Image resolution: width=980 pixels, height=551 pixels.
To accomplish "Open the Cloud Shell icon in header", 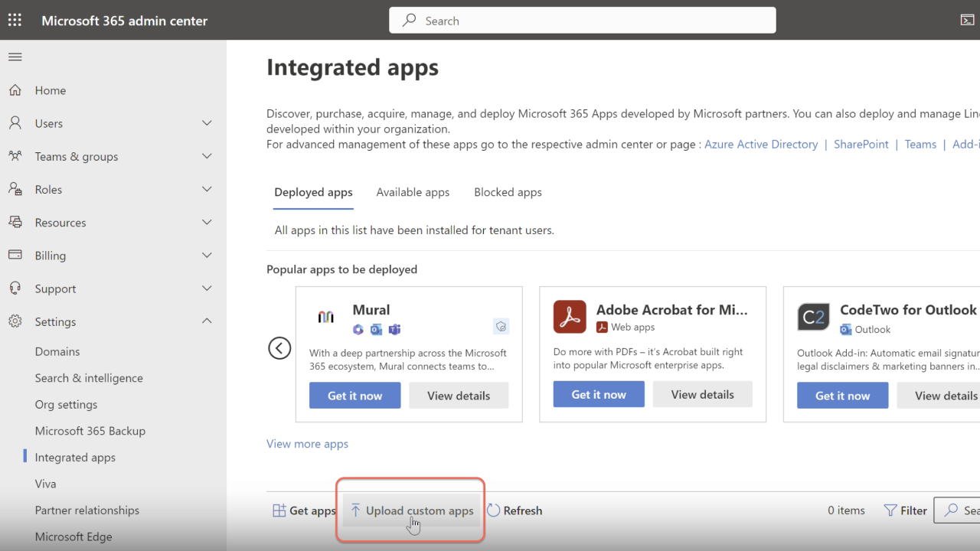I will (967, 21).
